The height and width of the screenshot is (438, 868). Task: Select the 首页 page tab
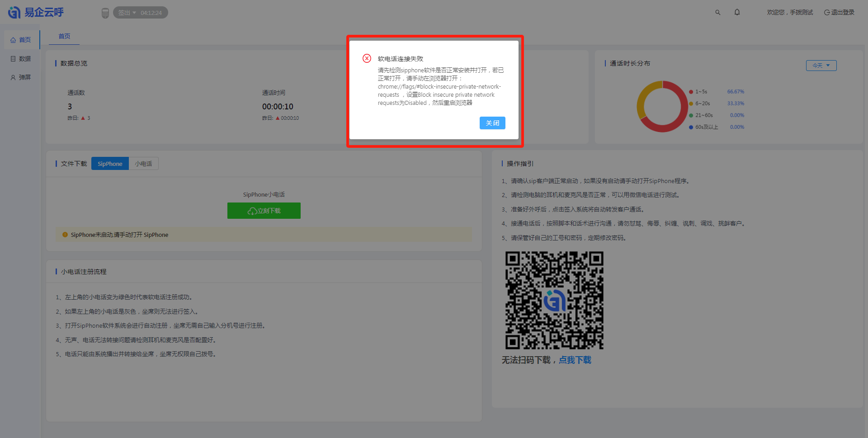pos(64,36)
